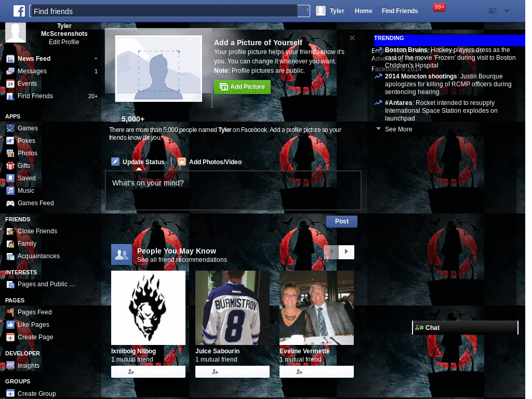
Task: Add Ixniibolg Nilbog as friend
Action: [148, 371]
